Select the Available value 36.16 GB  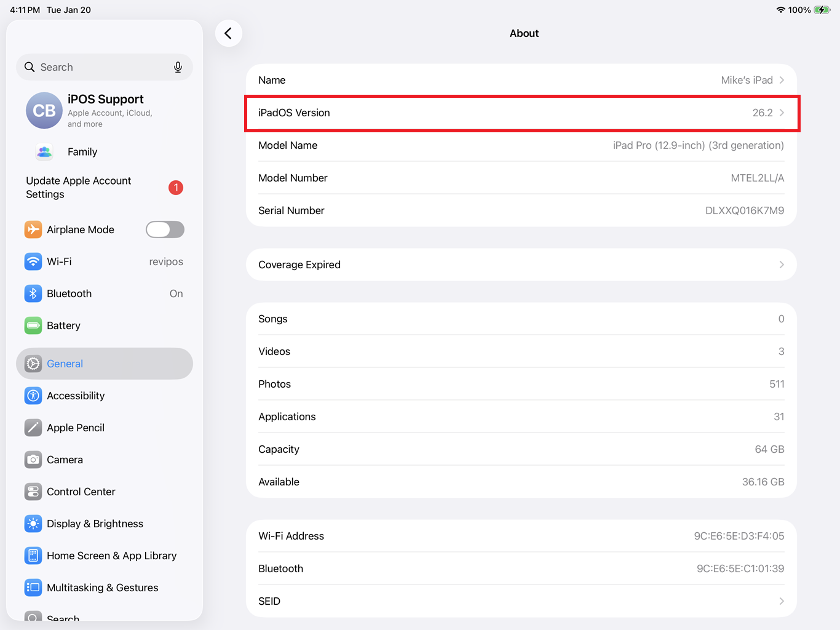tap(763, 482)
